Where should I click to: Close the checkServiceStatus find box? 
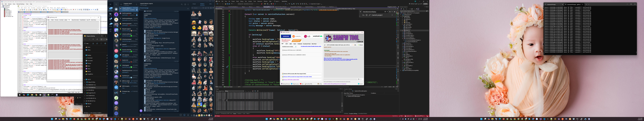(395, 12)
